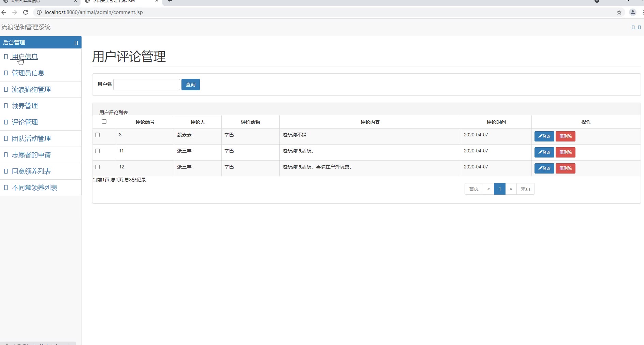The image size is (644, 345).
Task: Collapse the 后台管理 panel header icon
Action: click(76, 43)
